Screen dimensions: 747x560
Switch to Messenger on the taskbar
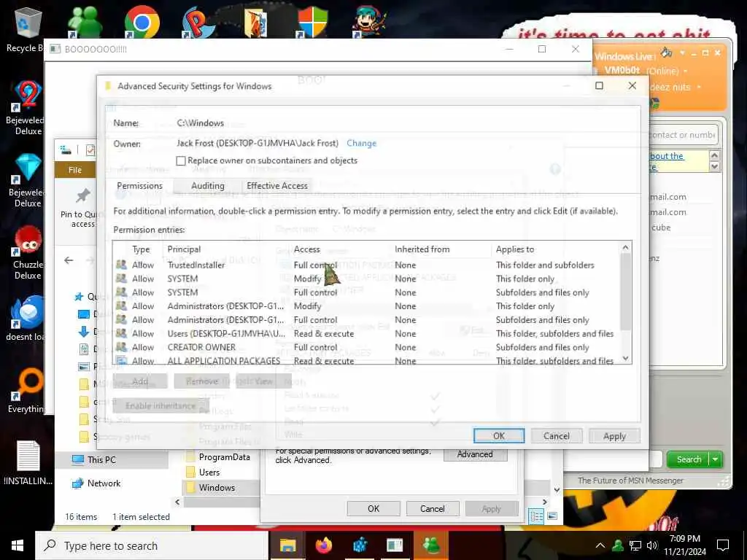430,545
